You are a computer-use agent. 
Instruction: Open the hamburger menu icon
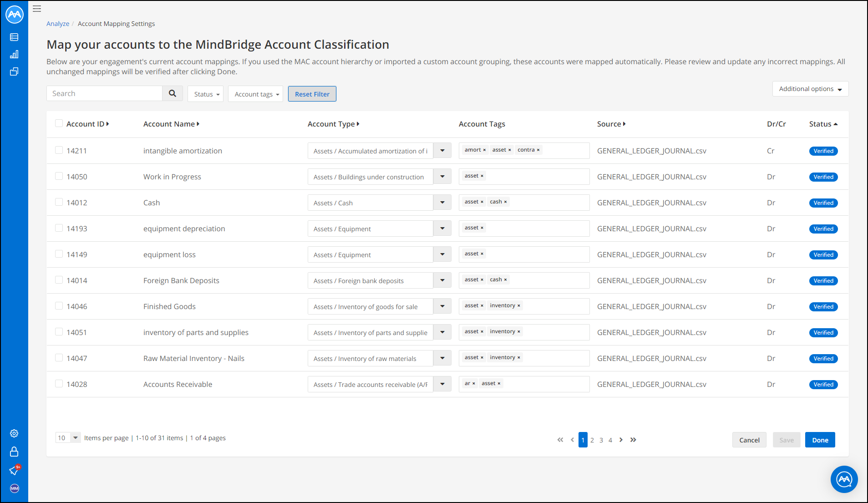click(37, 9)
